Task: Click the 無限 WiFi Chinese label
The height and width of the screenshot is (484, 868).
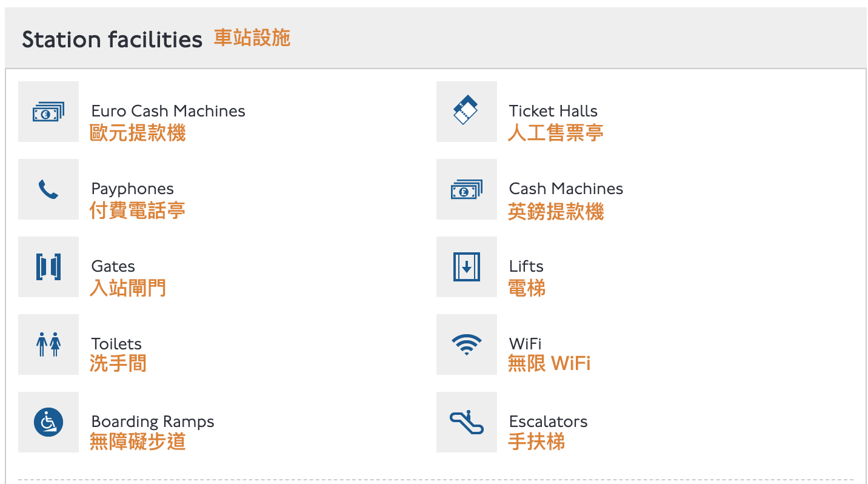Action: (549, 364)
